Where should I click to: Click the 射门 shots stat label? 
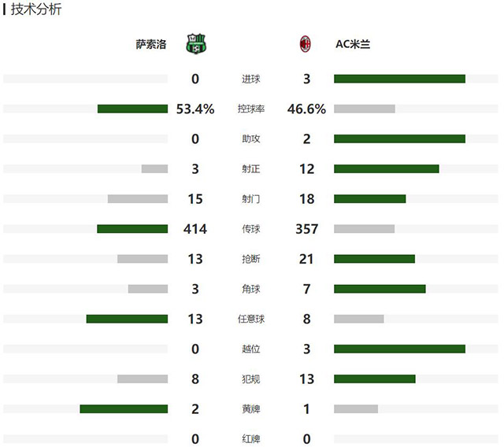(250, 199)
